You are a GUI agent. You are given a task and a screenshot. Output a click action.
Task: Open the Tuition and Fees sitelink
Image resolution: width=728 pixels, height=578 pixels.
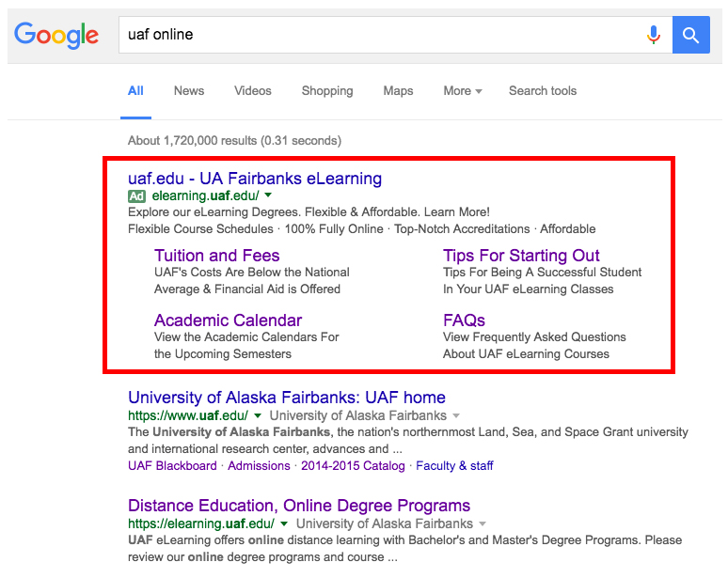217,256
